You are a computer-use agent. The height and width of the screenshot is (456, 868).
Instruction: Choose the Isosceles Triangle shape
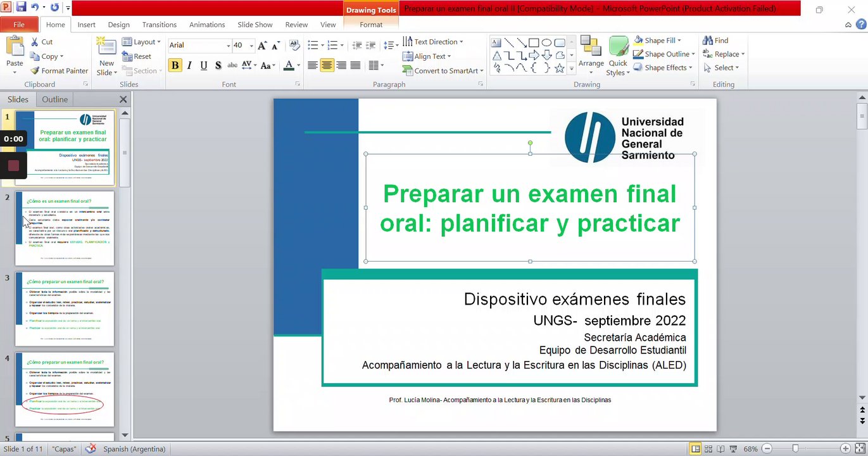pos(497,56)
